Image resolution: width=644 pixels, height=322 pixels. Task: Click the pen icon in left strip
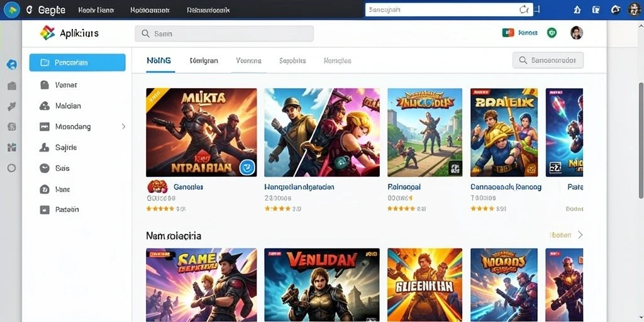click(12, 107)
